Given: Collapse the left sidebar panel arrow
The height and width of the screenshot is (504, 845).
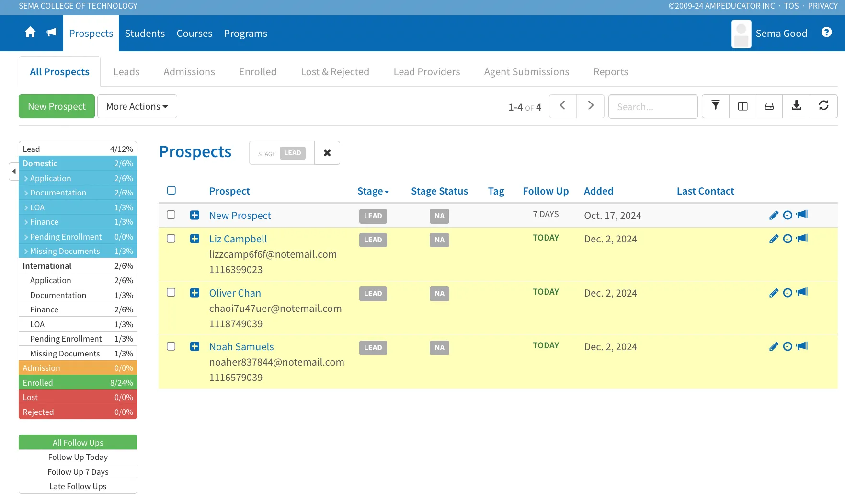Looking at the screenshot, I should coord(14,171).
